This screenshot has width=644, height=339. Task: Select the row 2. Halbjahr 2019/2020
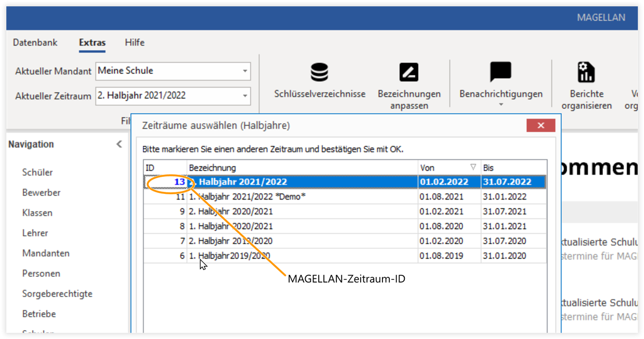pos(345,241)
